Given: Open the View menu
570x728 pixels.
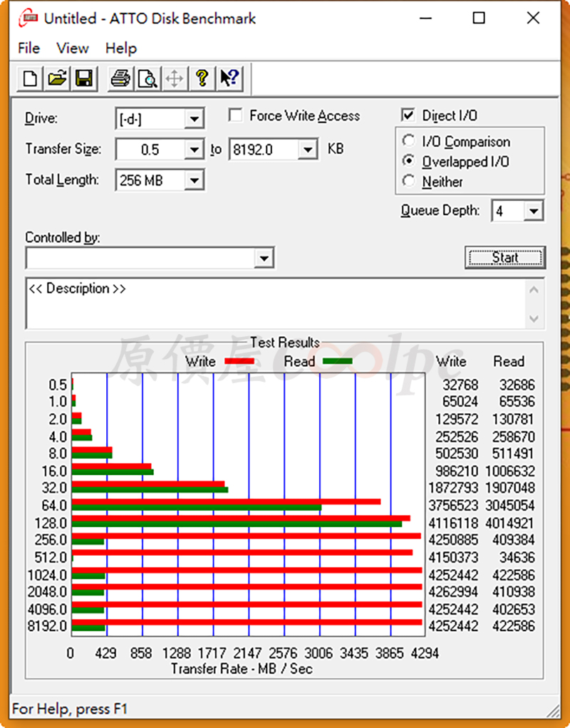Looking at the screenshot, I should pyautogui.click(x=73, y=48).
